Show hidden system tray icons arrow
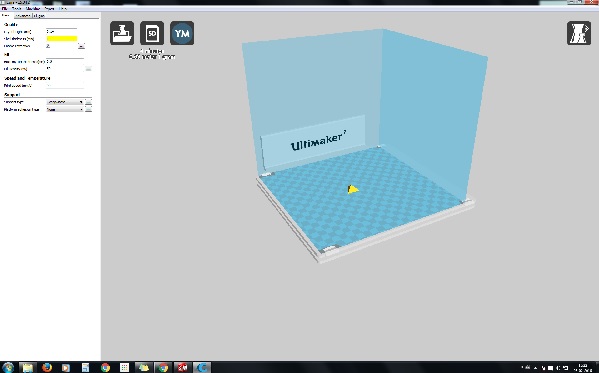 (535, 368)
